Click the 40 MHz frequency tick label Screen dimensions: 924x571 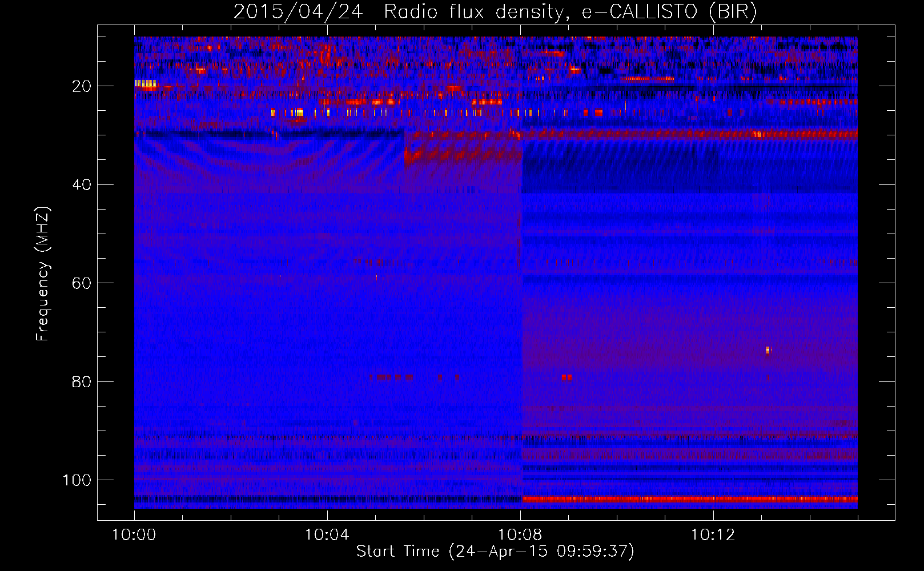click(x=82, y=184)
